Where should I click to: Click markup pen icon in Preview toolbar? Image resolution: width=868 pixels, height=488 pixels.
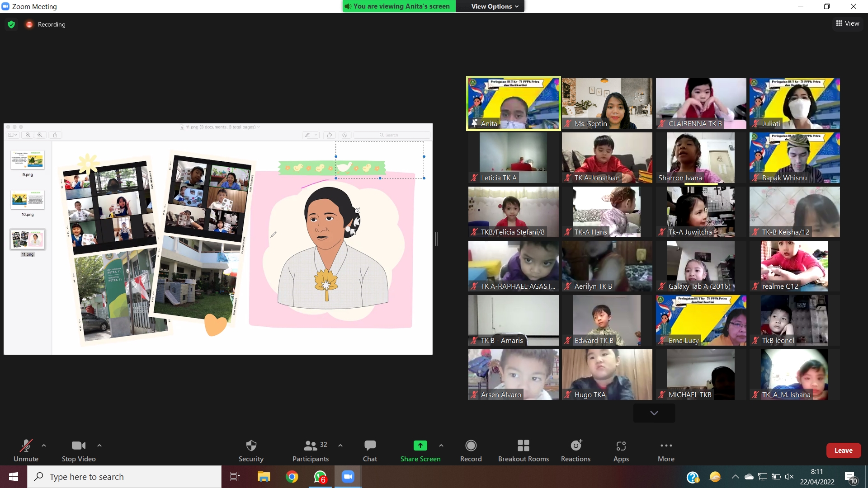[307, 135]
